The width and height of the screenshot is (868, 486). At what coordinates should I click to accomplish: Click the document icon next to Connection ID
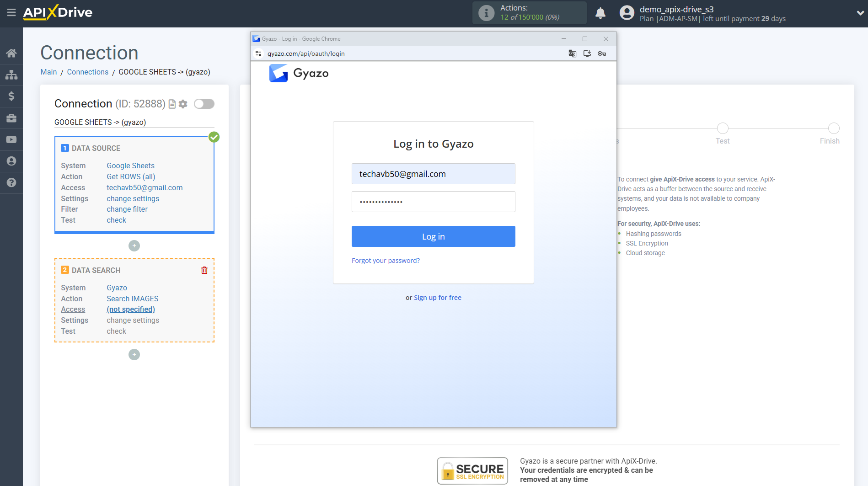coord(171,104)
